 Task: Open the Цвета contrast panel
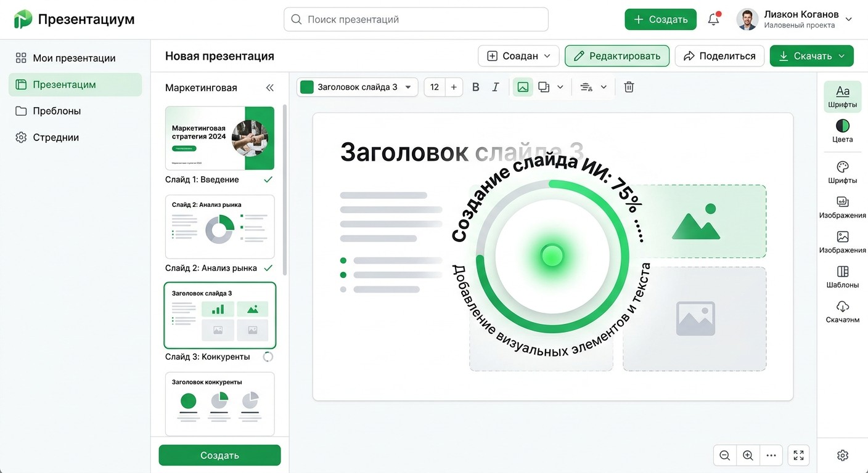pyautogui.click(x=842, y=131)
